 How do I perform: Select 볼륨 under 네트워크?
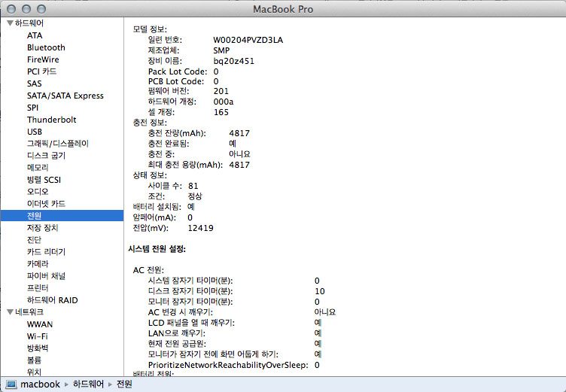click(x=34, y=360)
